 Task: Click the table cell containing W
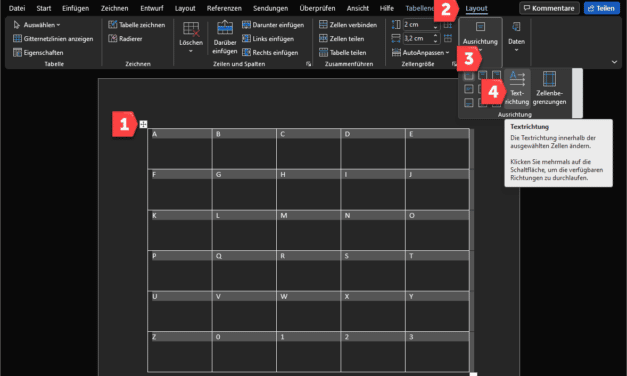[308, 311]
